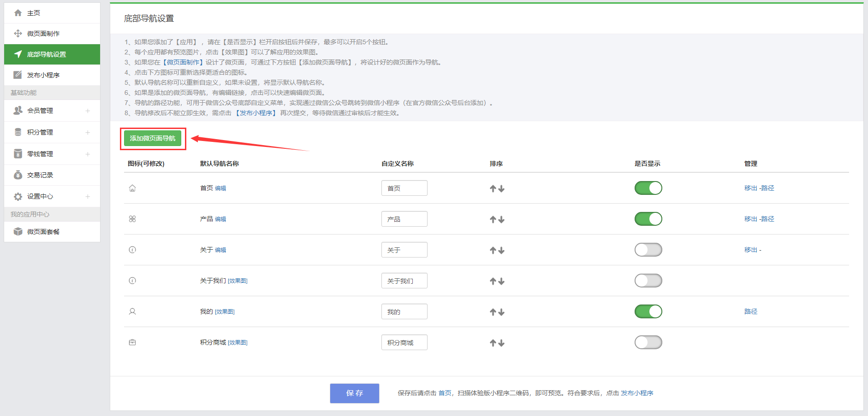Viewport: 868px width, 416px height.
Task: Click the 添加微页面导航 button
Action: pos(153,138)
